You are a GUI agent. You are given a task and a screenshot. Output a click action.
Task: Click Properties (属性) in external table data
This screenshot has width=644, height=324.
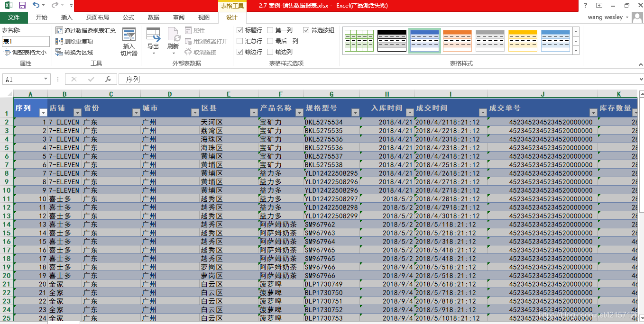pyautogui.click(x=195, y=30)
